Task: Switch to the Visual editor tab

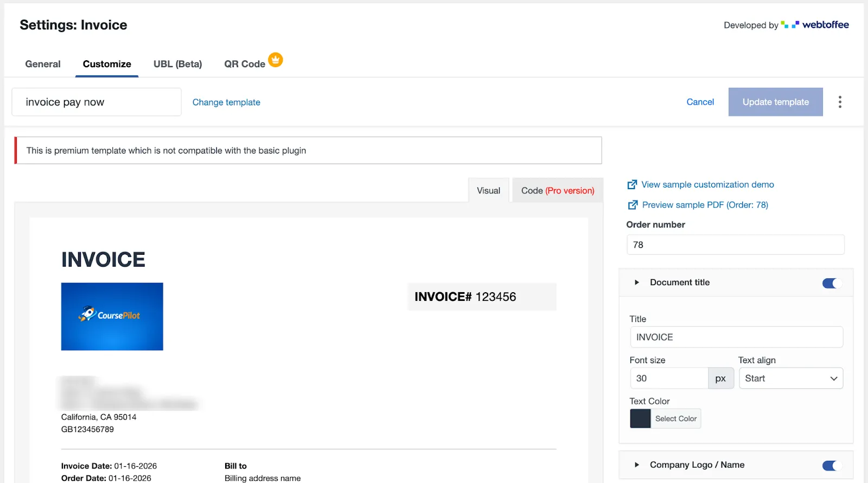Action: pyautogui.click(x=488, y=191)
